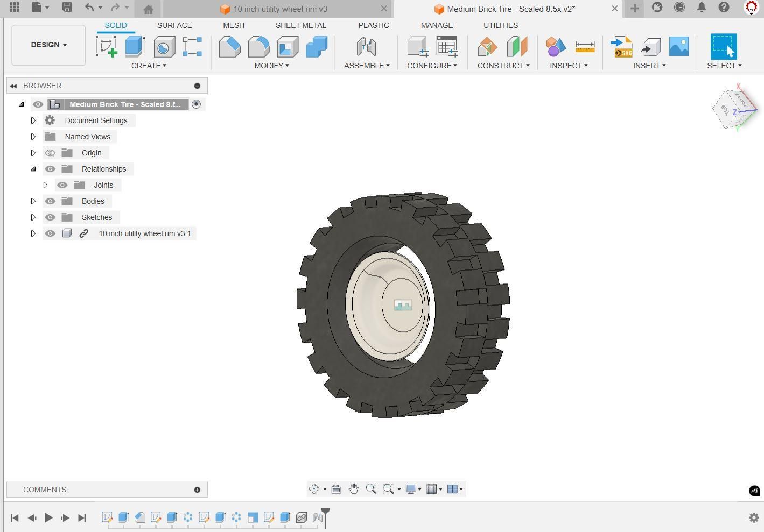Activate the window Select tool
Screen dimensions: 764x532
point(724,47)
